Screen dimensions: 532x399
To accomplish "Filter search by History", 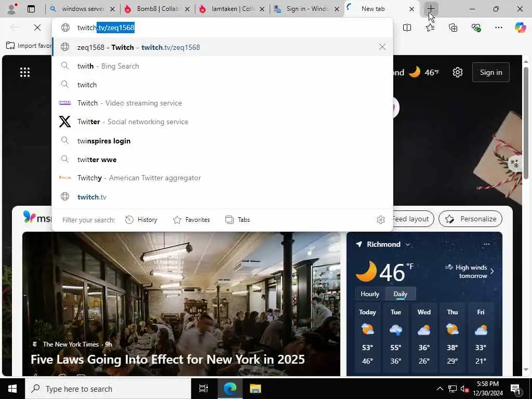I will (141, 220).
